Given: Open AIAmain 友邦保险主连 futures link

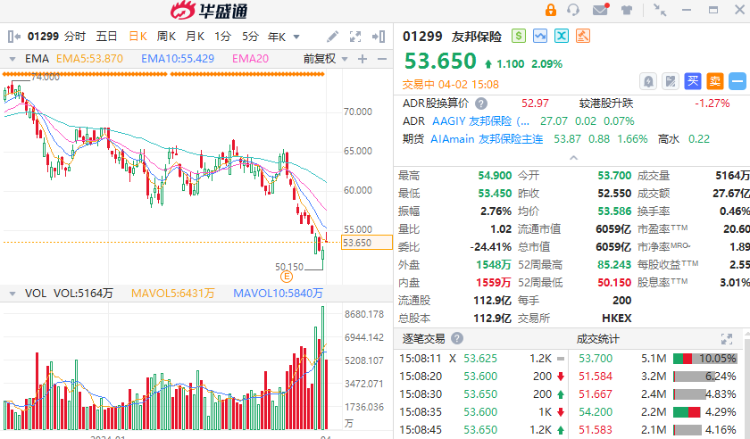Looking at the screenshot, I should (x=486, y=139).
